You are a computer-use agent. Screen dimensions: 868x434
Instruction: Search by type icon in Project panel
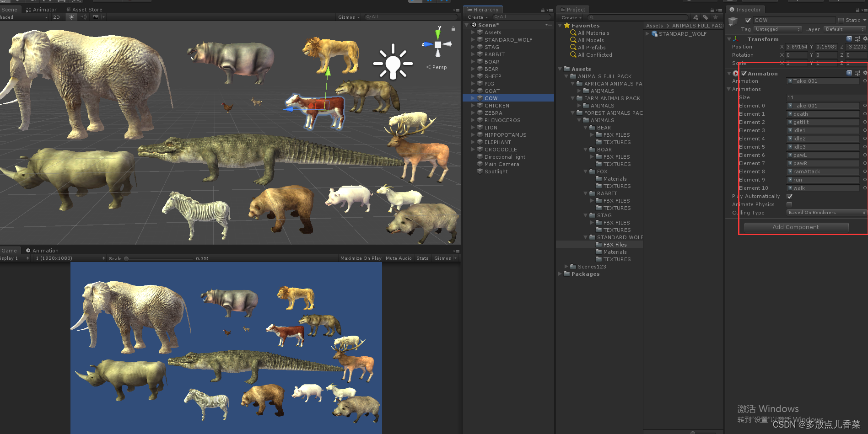coord(696,17)
